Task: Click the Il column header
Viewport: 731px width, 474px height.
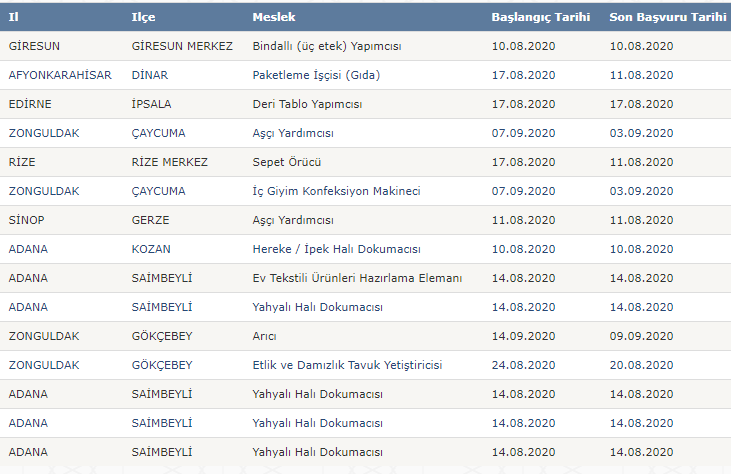Action: pos(14,17)
